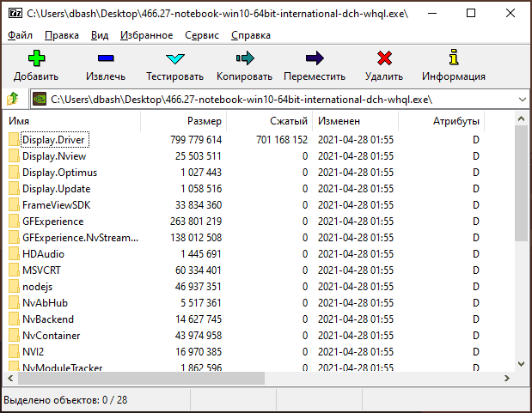Click the NVIDIA icon in address bar
Image resolution: width=532 pixels, height=413 pixels.
point(40,100)
